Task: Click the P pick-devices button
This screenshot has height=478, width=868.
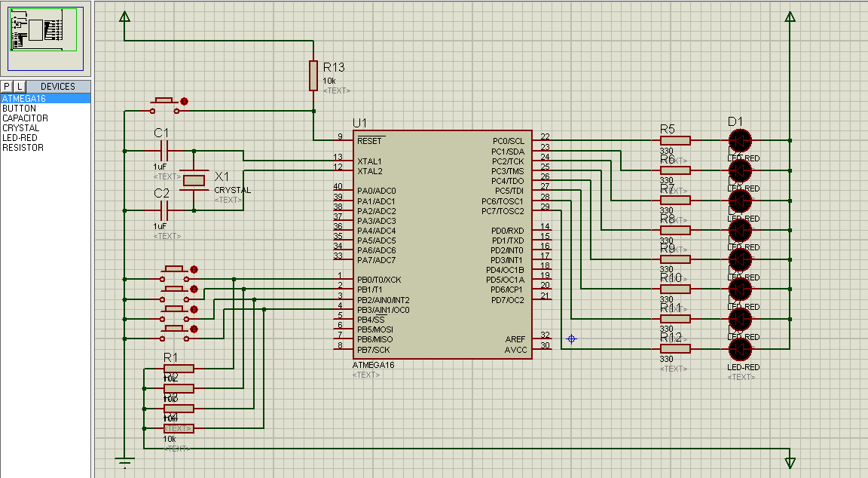Action: 6,86
